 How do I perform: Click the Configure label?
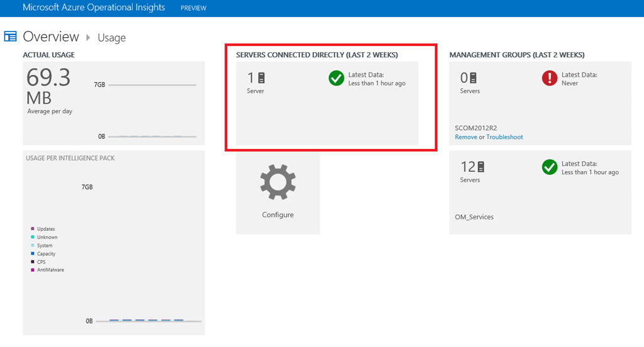277,215
